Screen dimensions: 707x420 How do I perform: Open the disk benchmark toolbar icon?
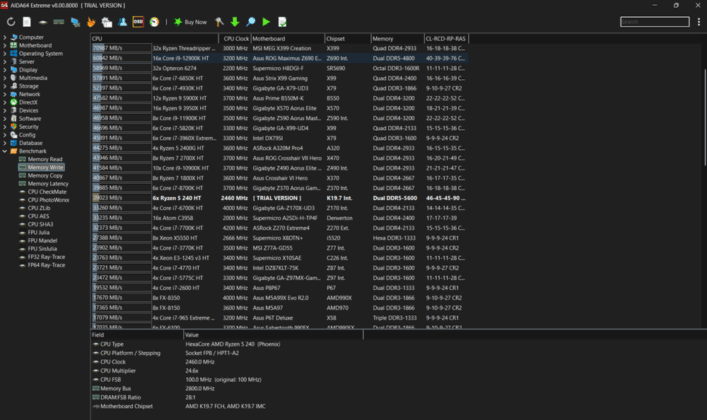click(43, 22)
